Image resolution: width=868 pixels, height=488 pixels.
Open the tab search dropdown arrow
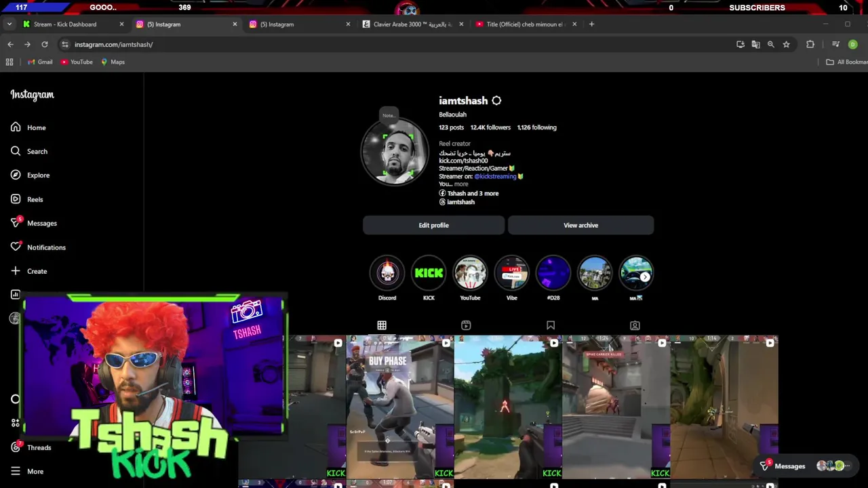click(x=9, y=24)
